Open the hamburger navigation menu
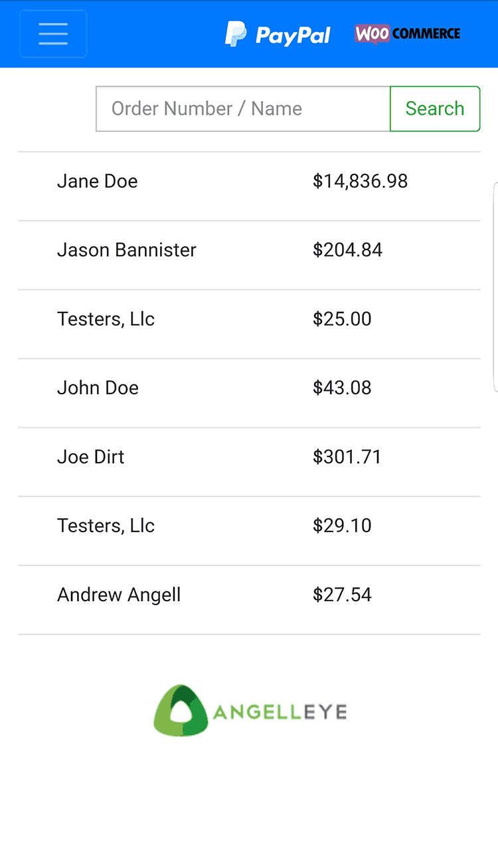The height and width of the screenshot is (868, 498). click(53, 34)
